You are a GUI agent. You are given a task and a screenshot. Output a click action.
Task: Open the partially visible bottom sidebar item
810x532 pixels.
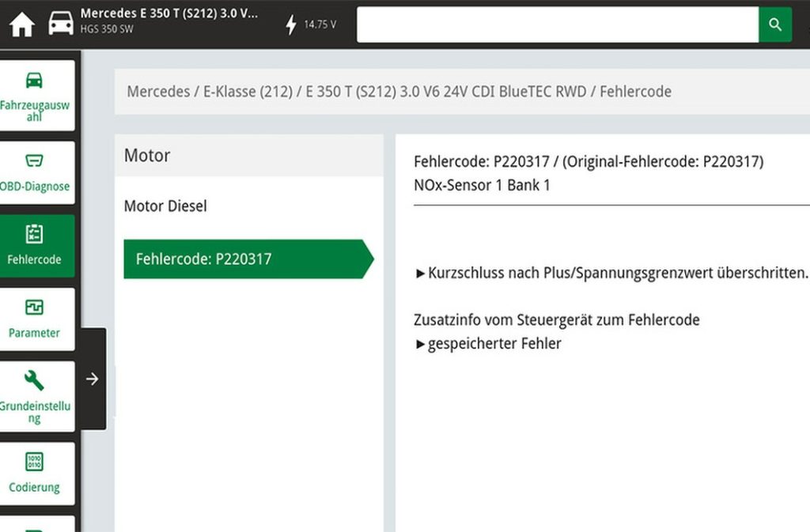pyautogui.click(x=35, y=524)
